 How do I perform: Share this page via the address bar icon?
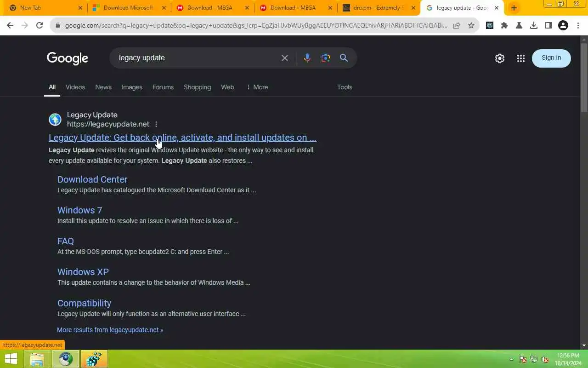[457, 26]
